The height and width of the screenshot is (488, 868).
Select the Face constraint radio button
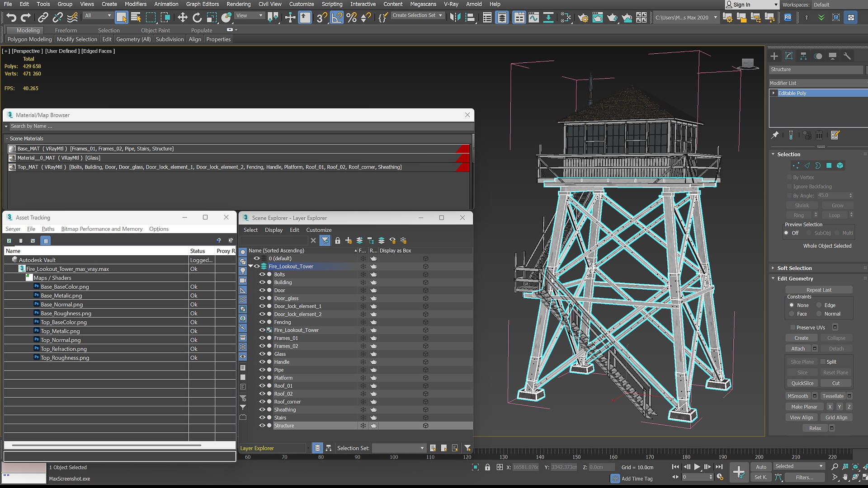click(792, 314)
